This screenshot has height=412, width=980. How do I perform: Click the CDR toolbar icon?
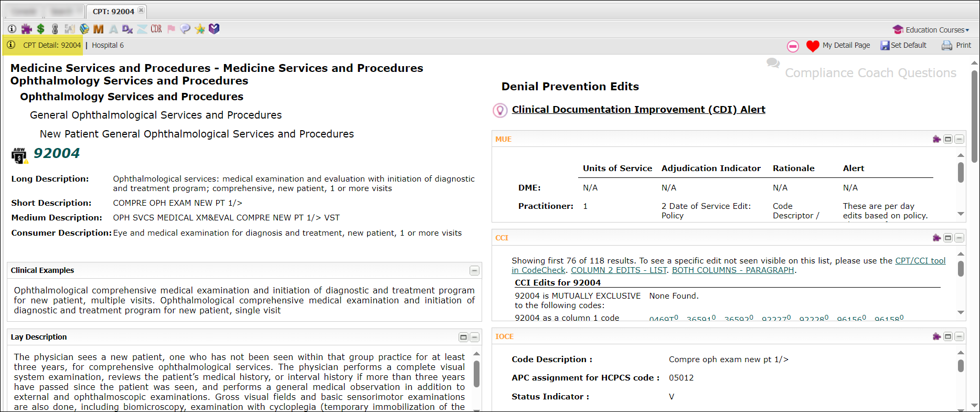pos(156,29)
